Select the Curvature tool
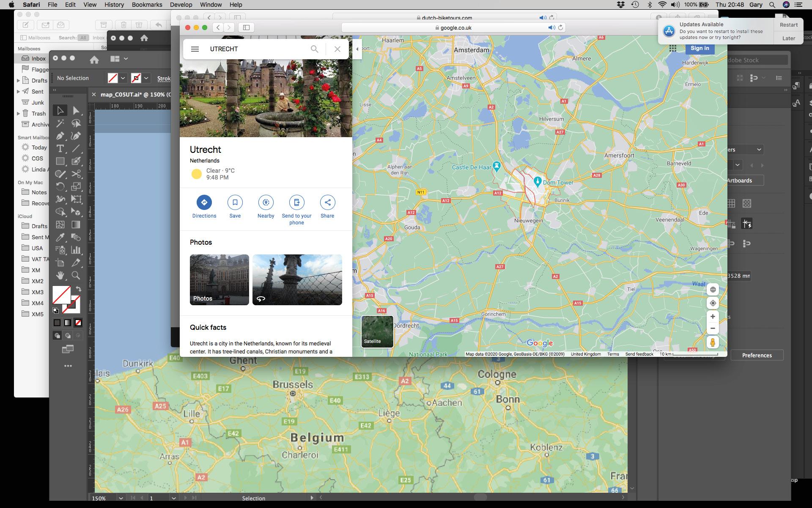The height and width of the screenshot is (508, 812). tap(76, 136)
